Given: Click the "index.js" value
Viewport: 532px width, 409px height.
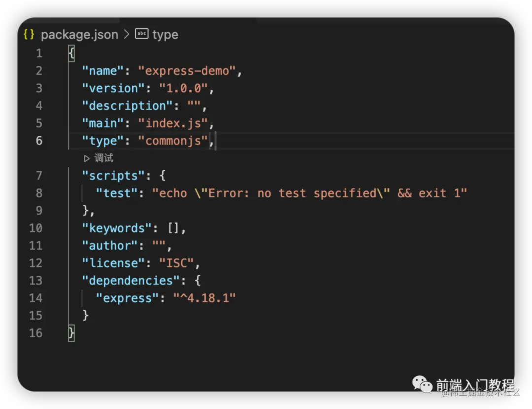Looking at the screenshot, I should [x=173, y=123].
